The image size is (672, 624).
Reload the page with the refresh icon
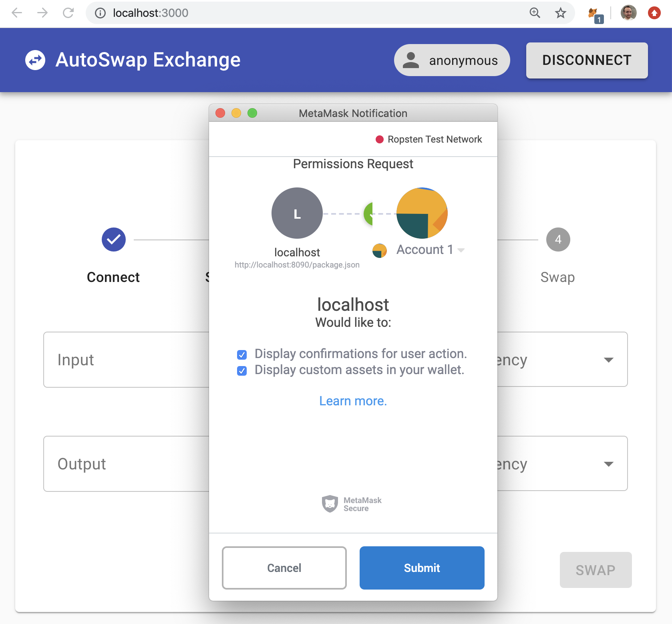[68, 13]
